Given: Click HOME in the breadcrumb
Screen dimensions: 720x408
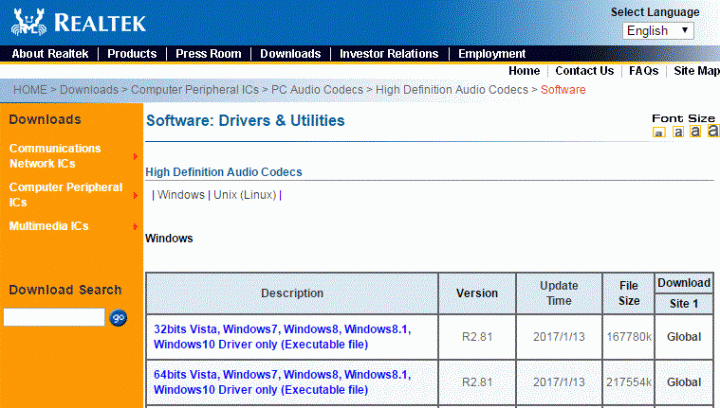Looking at the screenshot, I should [30, 89].
